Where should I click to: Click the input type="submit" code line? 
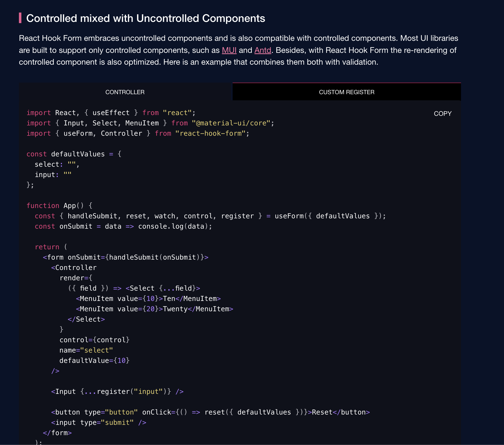(x=99, y=423)
